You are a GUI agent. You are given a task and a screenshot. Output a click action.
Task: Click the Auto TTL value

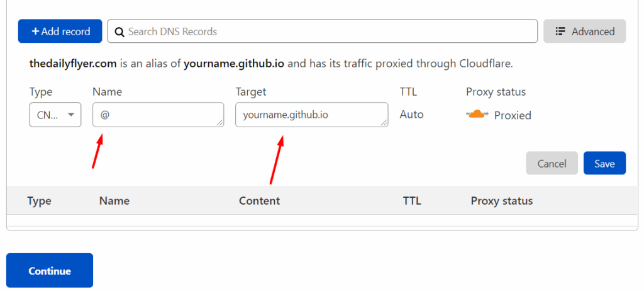click(411, 114)
